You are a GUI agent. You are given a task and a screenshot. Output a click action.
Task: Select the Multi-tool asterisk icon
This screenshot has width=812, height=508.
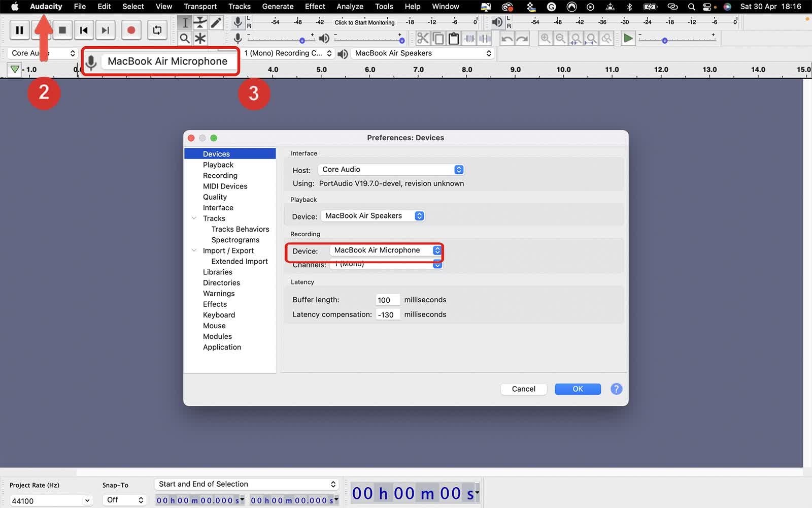(x=200, y=38)
